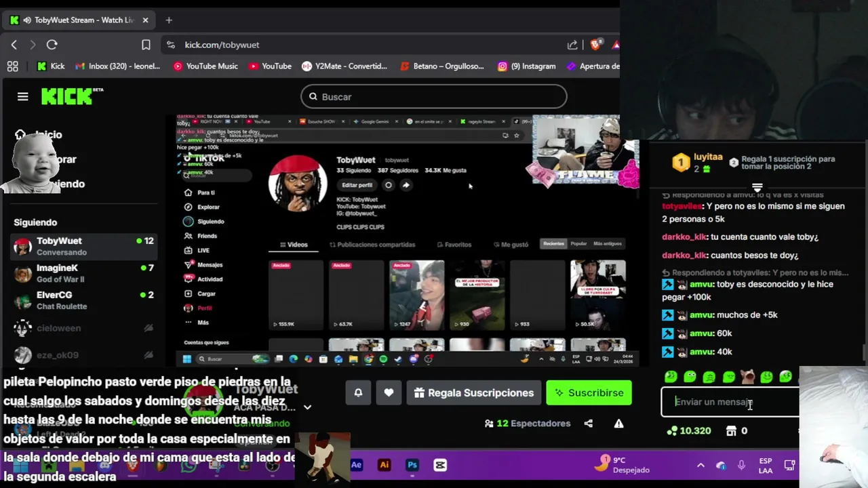
Task: Click the microphone icon in system tray
Action: click(741, 465)
